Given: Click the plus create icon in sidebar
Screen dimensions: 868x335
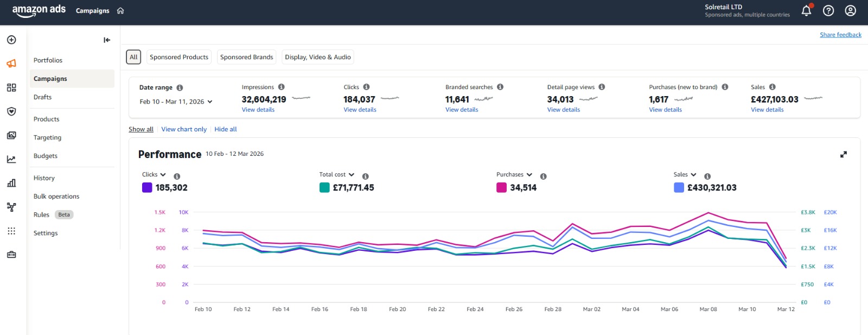Looking at the screenshot, I should click(x=11, y=40).
